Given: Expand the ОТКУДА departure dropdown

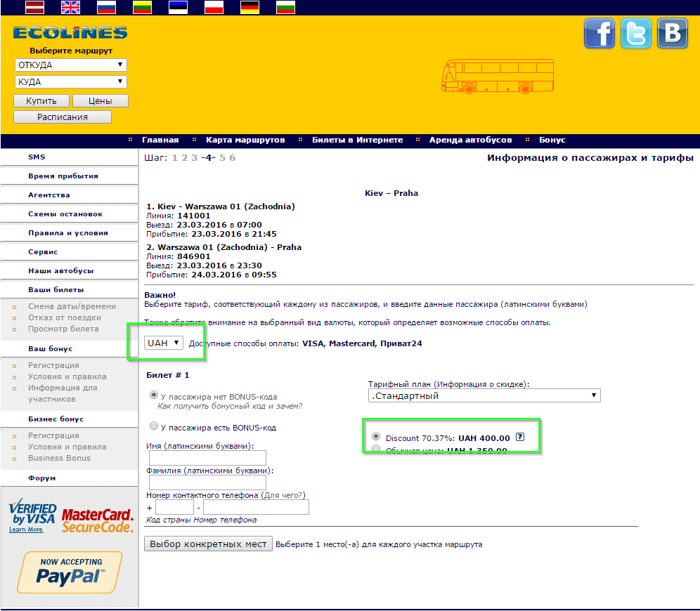Looking at the screenshot, I should pos(71,65).
